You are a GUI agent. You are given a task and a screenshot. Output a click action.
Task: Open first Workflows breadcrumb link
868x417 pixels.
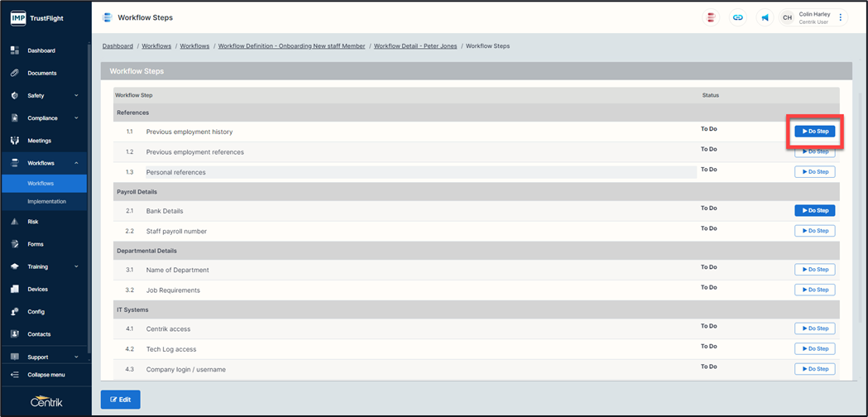coord(156,46)
